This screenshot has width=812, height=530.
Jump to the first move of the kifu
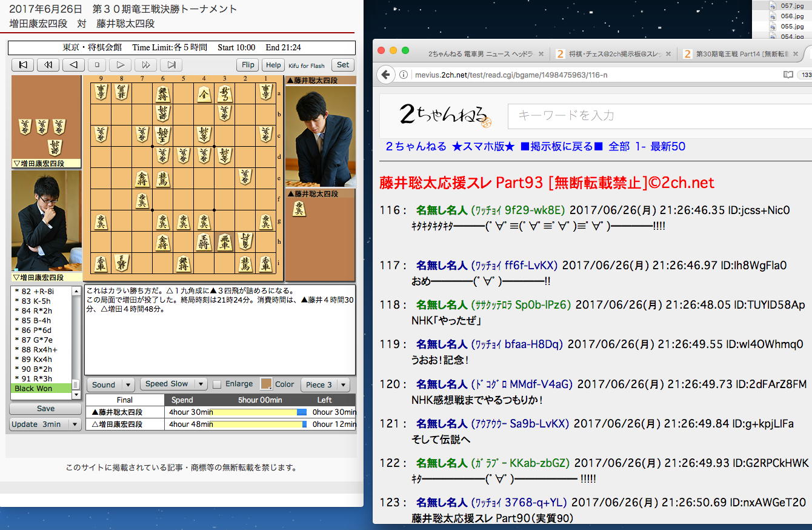pos(22,65)
